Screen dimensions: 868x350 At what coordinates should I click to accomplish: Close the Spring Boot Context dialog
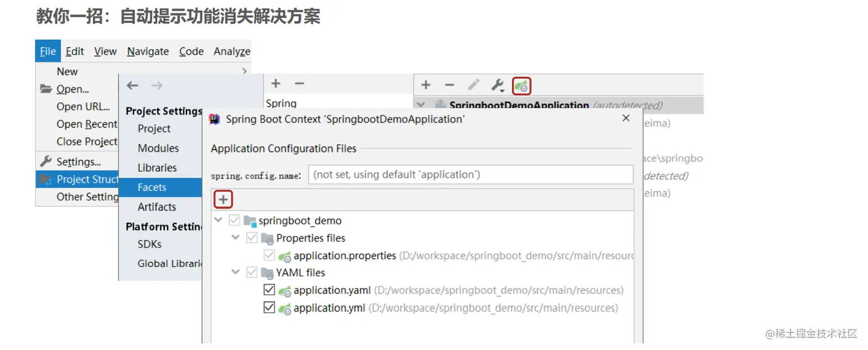click(626, 118)
